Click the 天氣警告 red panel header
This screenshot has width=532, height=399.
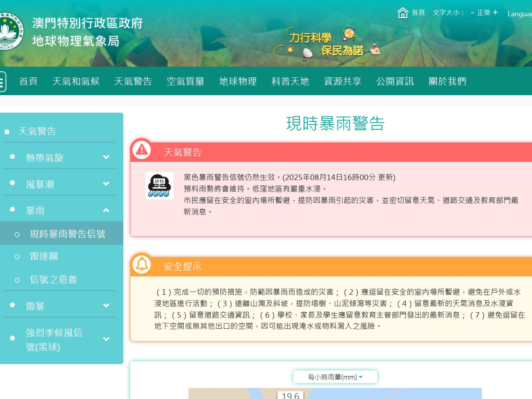pyautogui.click(x=331, y=152)
